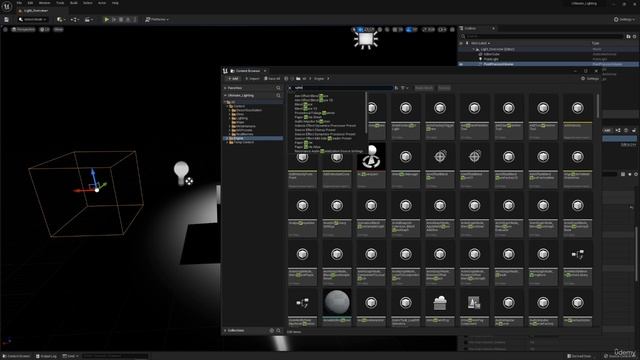Open the Perspective viewport dropdown

pyautogui.click(x=23, y=29)
